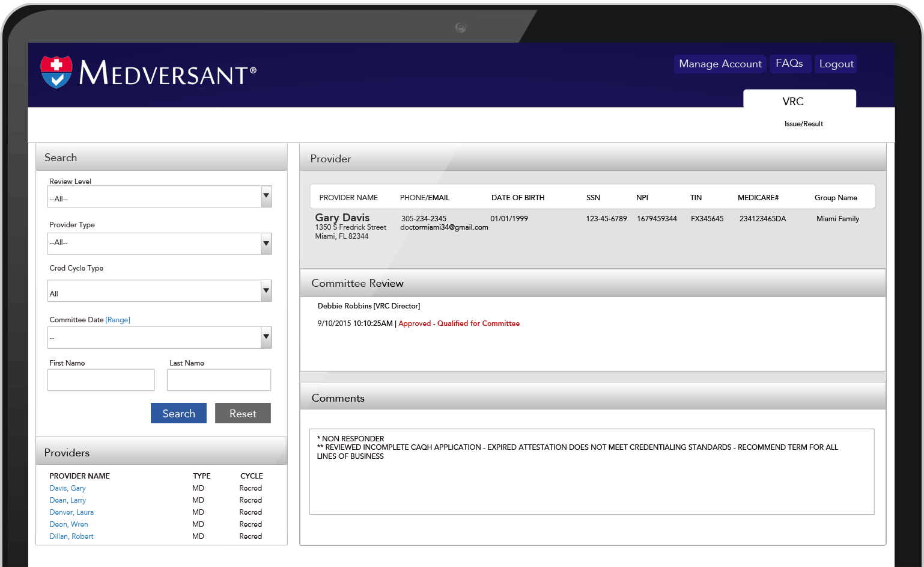
Task: Click inside the First Name field
Action: point(100,379)
